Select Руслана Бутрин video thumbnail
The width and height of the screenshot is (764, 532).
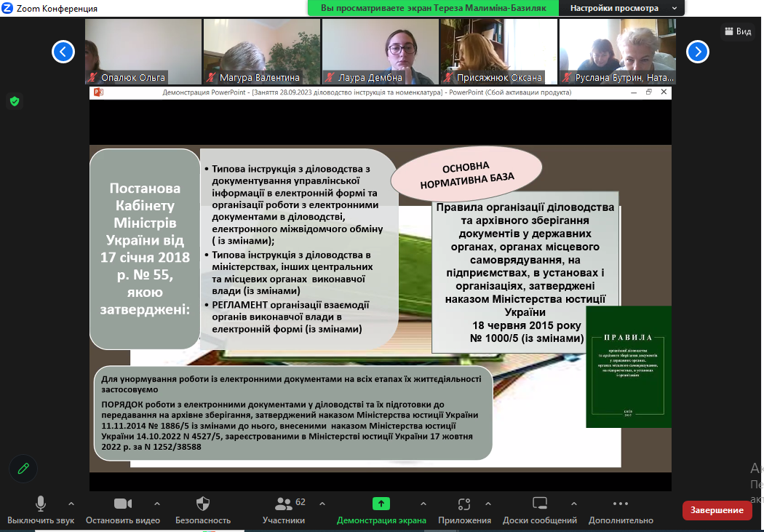617,52
